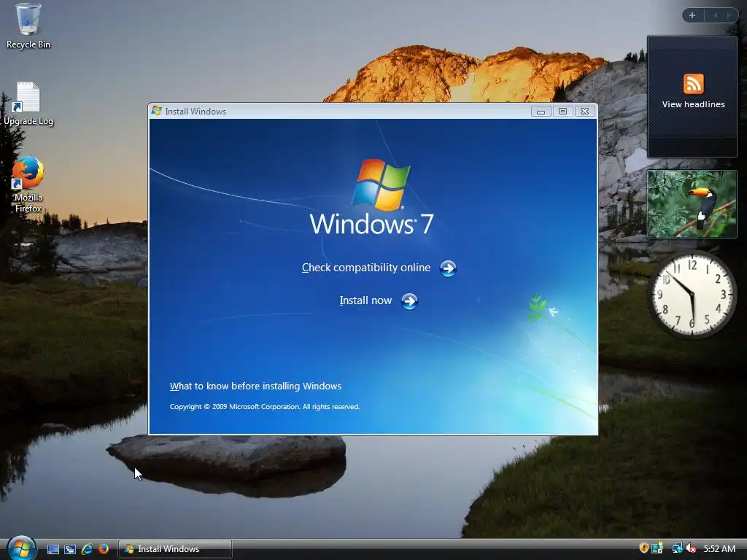This screenshot has height=560, width=747.
Task: Click the toucan slideshow gadget picture
Action: click(692, 204)
